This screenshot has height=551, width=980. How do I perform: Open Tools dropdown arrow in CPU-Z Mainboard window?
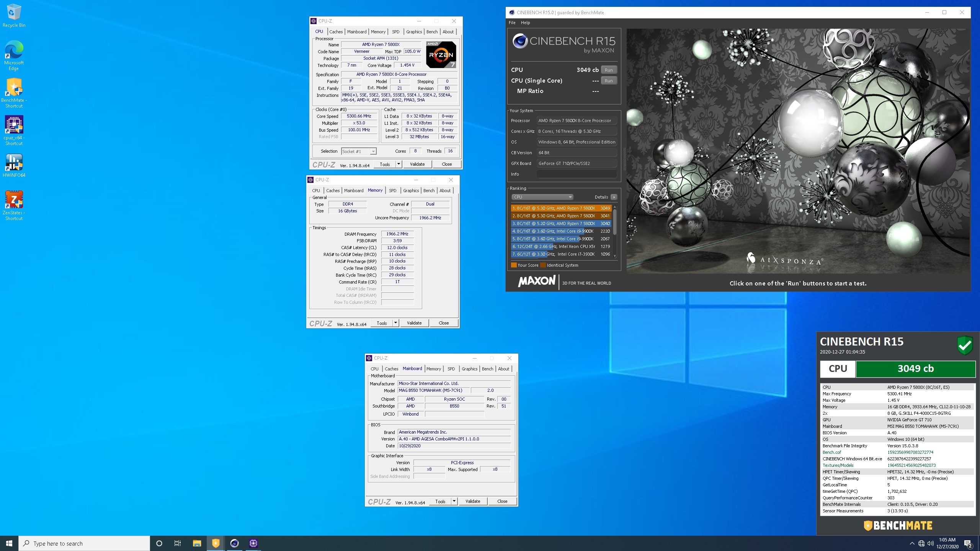tap(454, 501)
